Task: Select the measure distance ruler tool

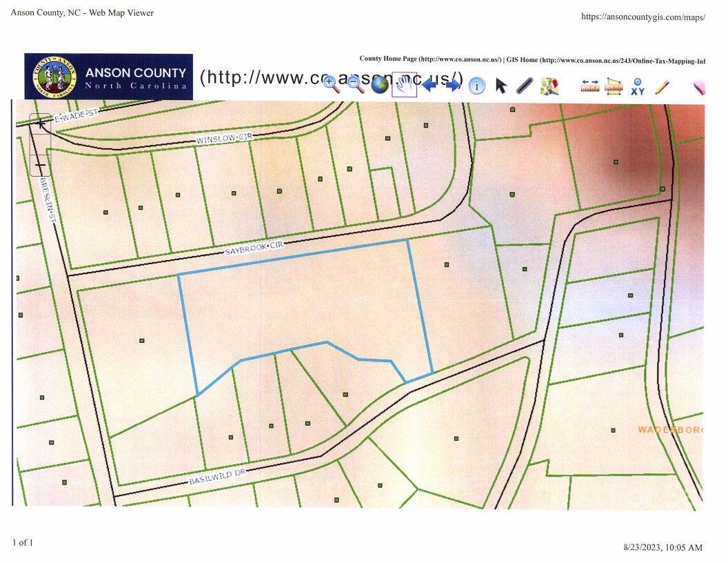Action: point(590,86)
